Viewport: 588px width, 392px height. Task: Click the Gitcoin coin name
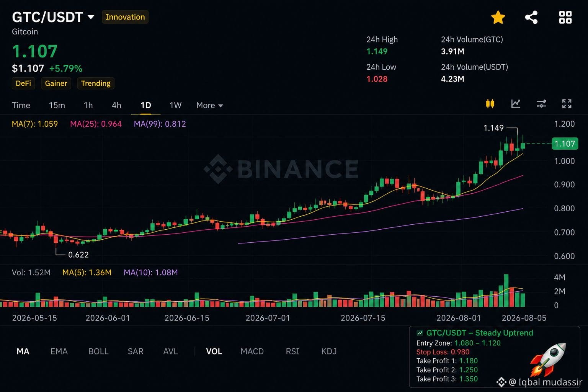(25, 32)
